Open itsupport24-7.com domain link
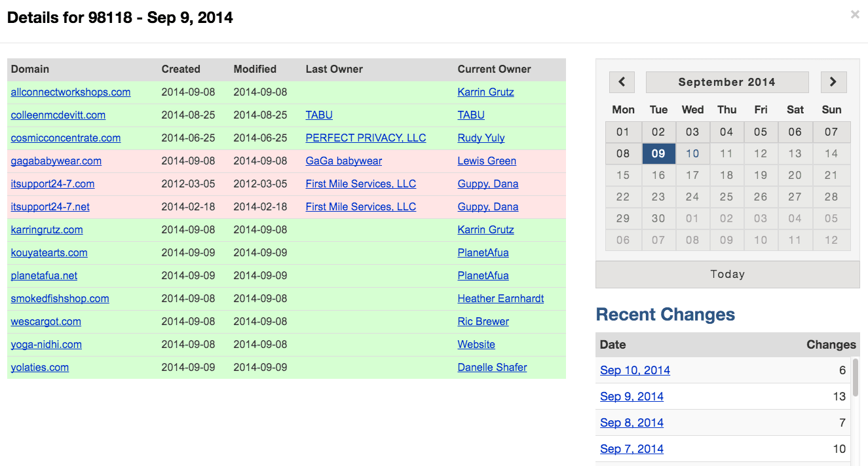This screenshot has width=868, height=466. click(52, 184)
